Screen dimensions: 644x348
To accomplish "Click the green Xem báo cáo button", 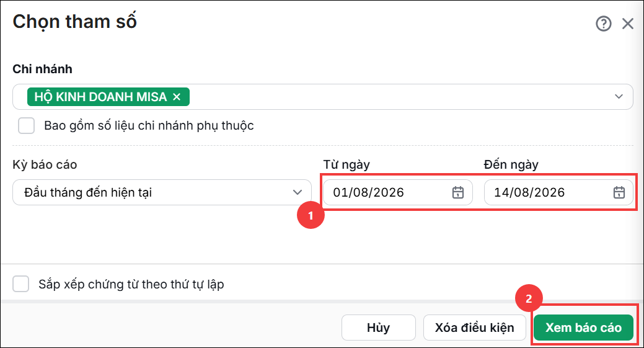I will [583, 328].
